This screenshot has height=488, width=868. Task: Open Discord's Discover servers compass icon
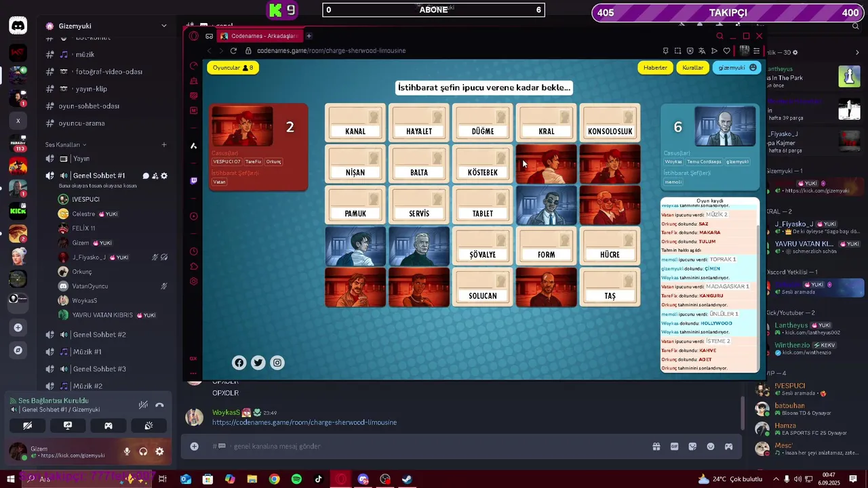(18, 350)
